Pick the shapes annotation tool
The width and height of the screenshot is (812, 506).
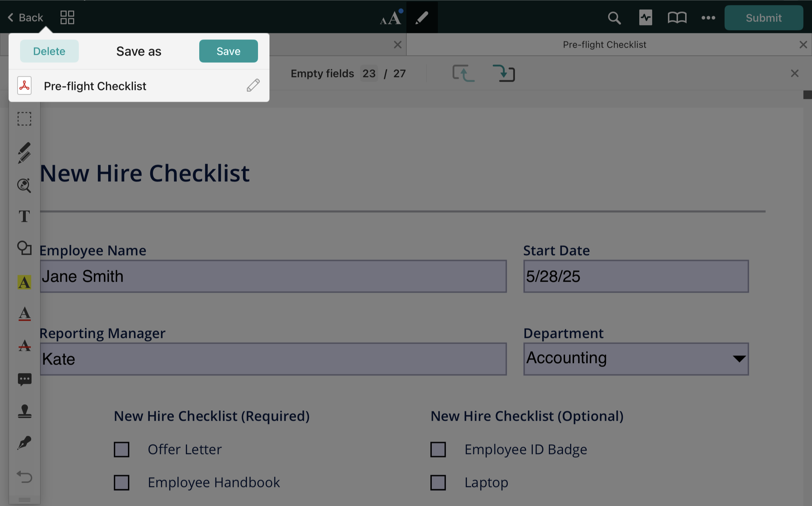pyautogui.click(x=24, y=248)
